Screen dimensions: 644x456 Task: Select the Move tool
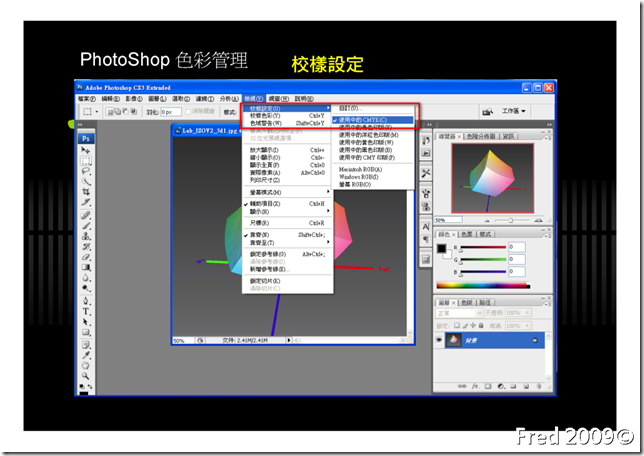[85, 150]
